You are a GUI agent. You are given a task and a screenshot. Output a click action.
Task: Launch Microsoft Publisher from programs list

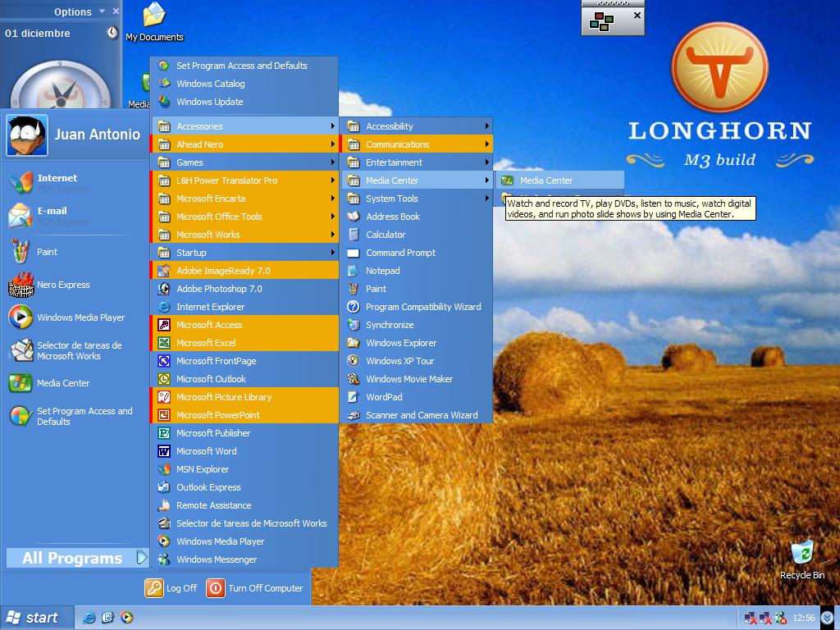(x=244, y=433)
